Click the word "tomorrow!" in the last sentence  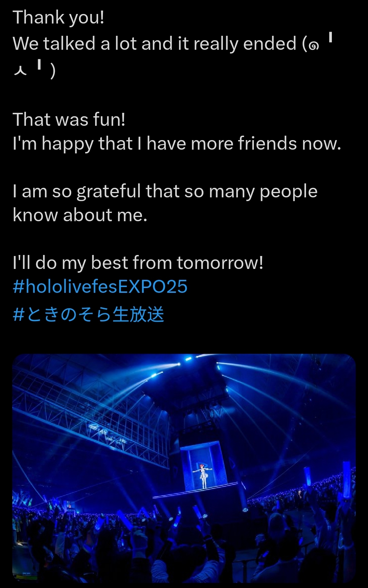tap(220, 263)
